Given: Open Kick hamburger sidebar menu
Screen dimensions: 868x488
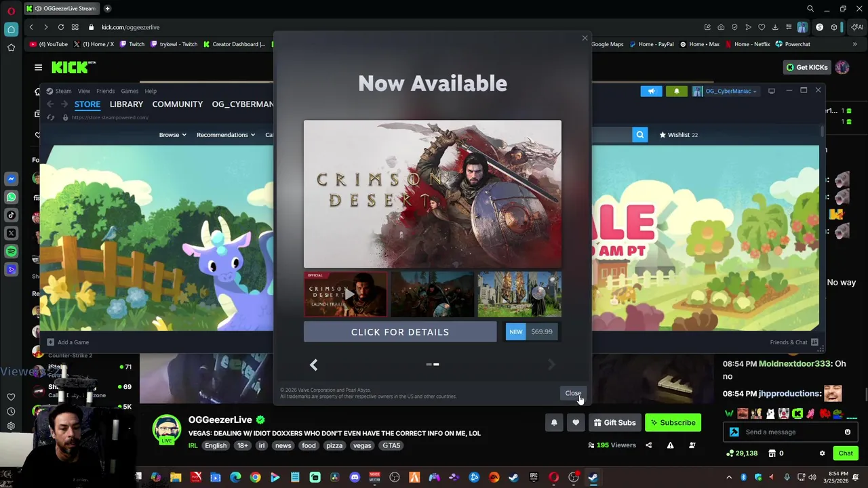Looking at the screenshot, I should (x=38, y=67).
